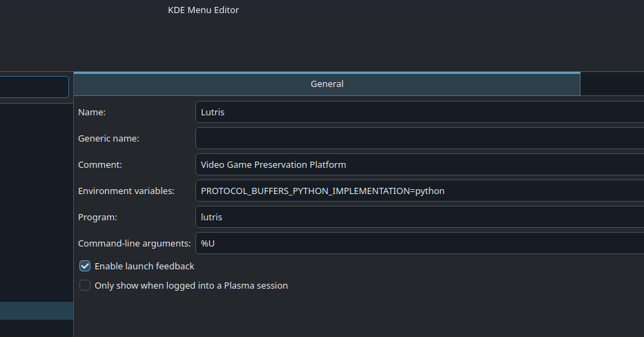The width and height of the screenshot is (644, 337).
Task: Click the "Comment:" label
Action: pos(99,164)
